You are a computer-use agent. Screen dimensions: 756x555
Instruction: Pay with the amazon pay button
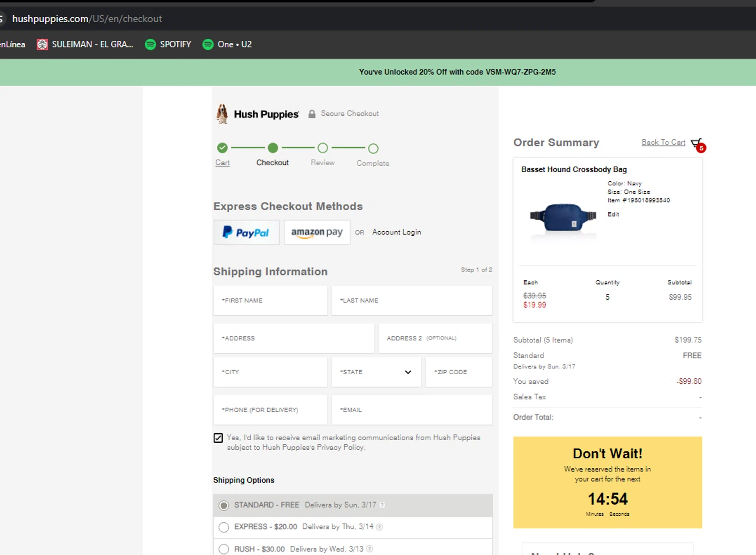click(317, 232)
